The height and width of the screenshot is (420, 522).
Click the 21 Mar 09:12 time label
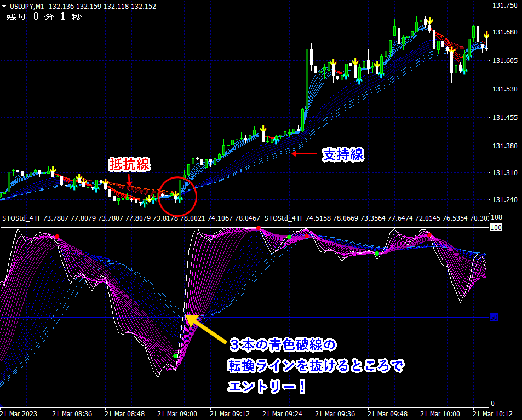click(230, 413)
